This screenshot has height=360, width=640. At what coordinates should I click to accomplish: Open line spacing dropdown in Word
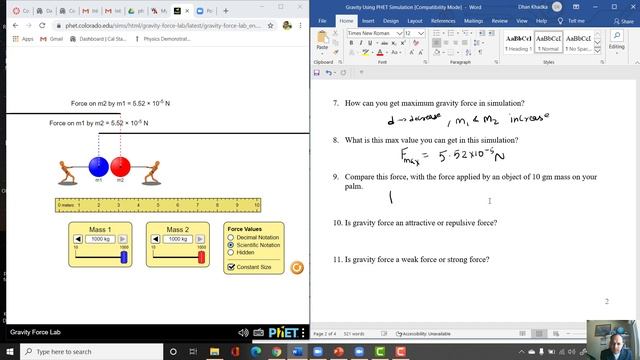[x=478, y=43]
